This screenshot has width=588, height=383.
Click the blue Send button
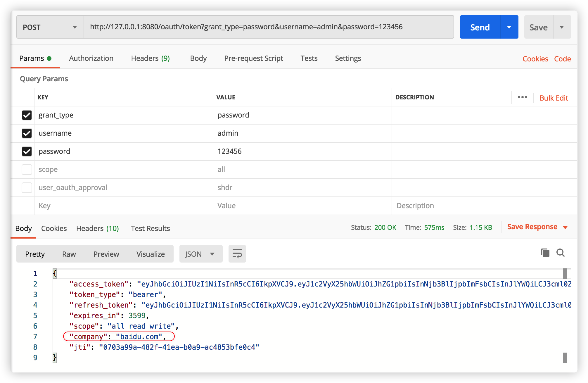pyautogui.click(x=480, y=27)
